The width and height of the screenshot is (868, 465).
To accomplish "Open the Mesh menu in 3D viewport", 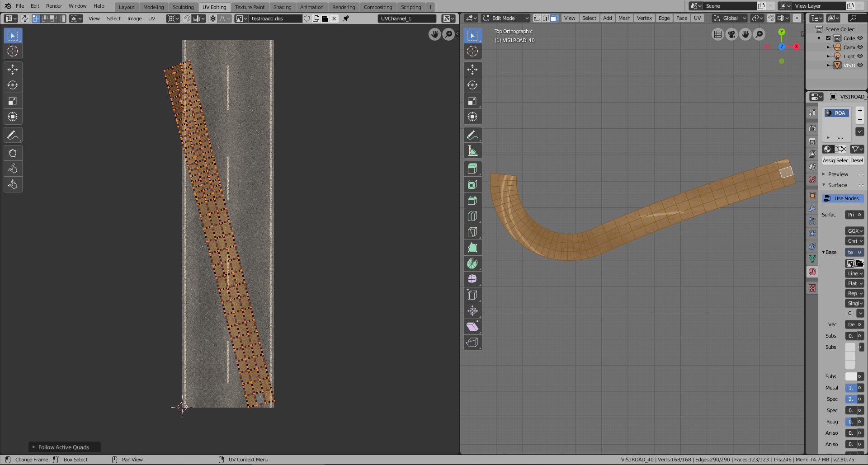I will pos(624,18).
